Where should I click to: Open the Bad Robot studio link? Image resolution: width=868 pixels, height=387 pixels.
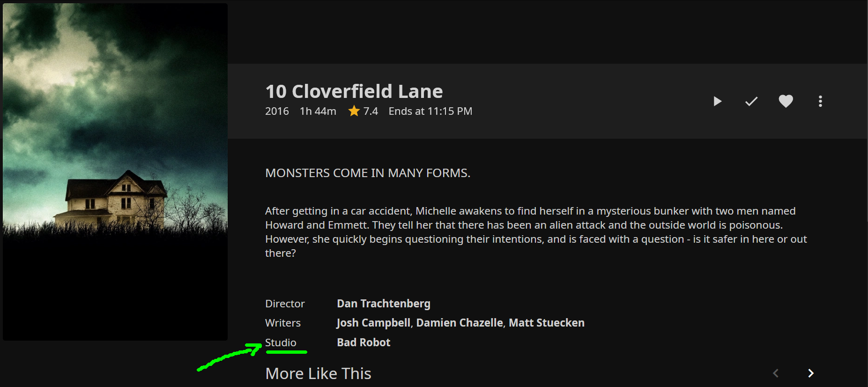click(364, 342)
